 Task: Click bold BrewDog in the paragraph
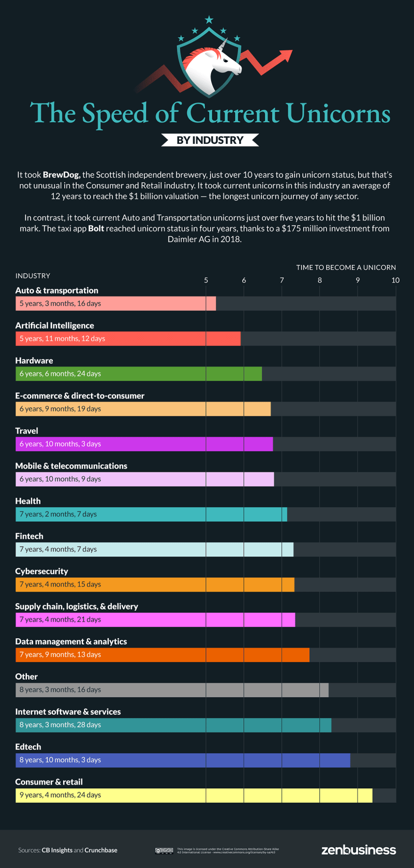62,175
